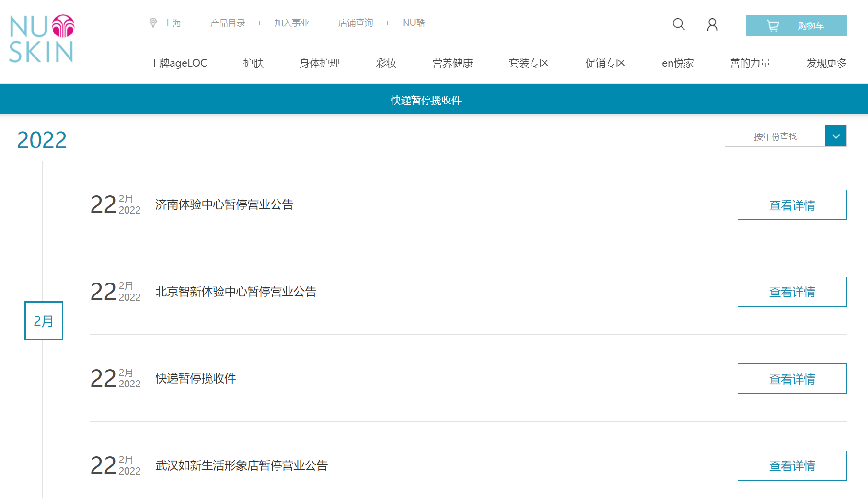Click the cart icon inside 购物车 button
The height and width of the screenshot is (498, 868).
[x=773, y=25]
